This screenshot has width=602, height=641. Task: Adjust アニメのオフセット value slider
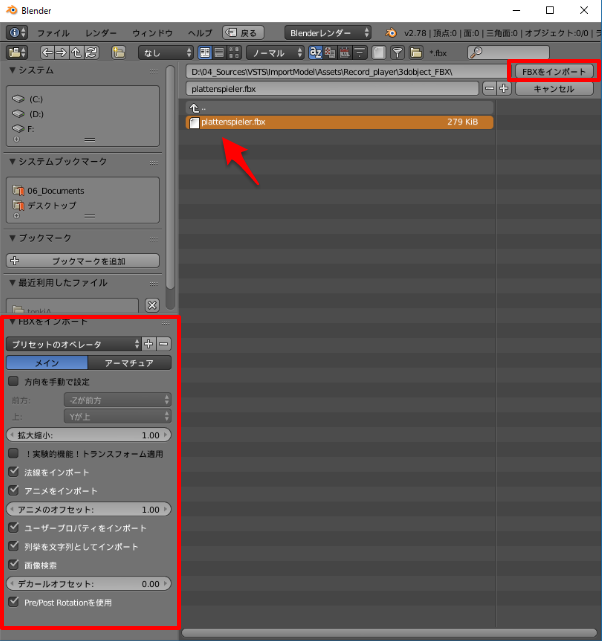click(x=89, y=509)
